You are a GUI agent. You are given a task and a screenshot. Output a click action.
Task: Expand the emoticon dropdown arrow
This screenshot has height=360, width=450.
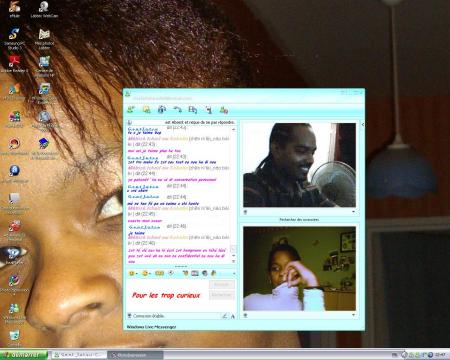(x=137, y=274)
